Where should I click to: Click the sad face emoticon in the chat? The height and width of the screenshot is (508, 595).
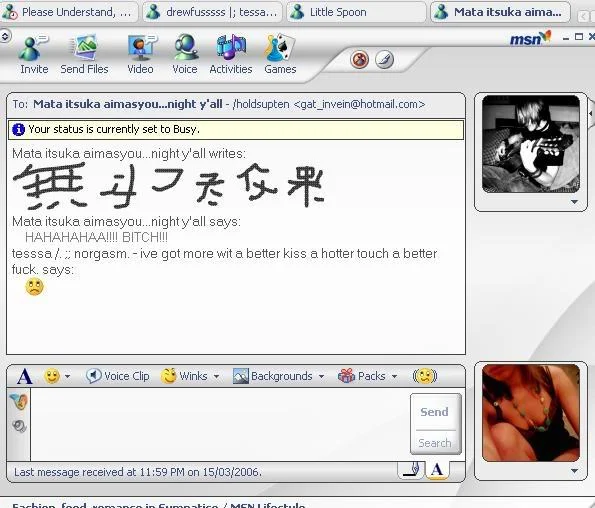click(35, 286)
